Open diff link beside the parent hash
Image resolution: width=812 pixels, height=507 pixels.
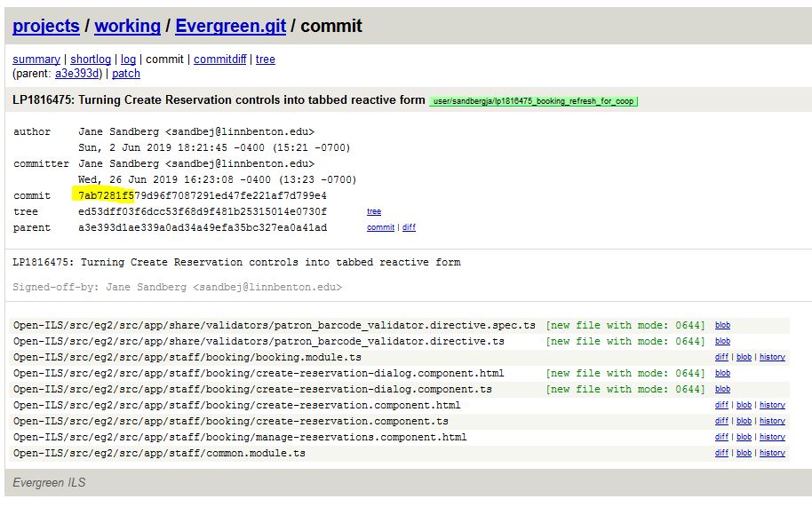[409, 228]
